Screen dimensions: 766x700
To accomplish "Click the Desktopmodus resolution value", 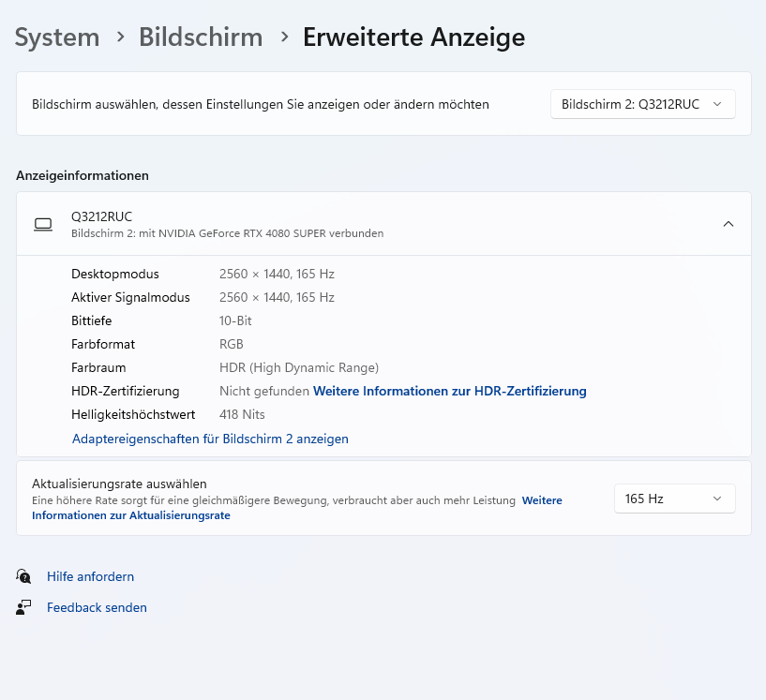I will point(277,274).
